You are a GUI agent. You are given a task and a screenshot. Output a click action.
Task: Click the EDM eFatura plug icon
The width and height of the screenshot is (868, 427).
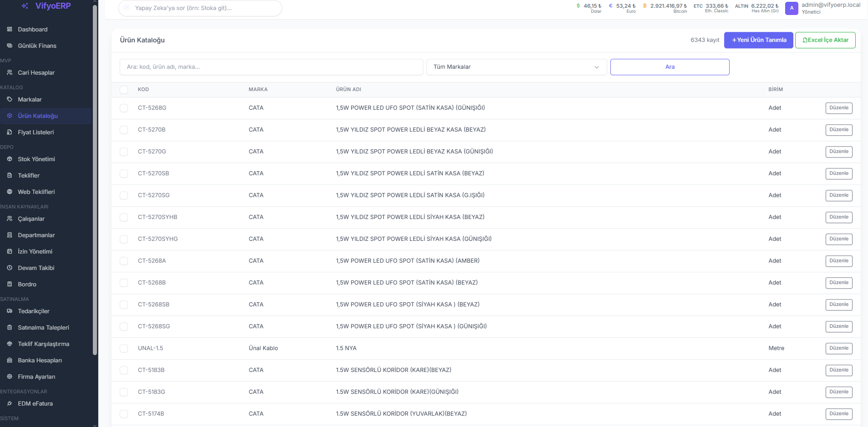coord(10,403)
